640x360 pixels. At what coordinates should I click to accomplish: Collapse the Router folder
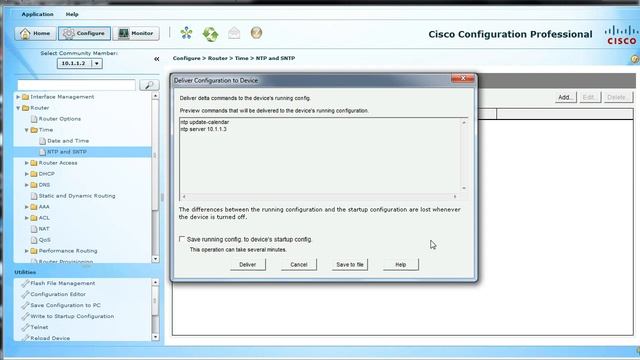click(x=18, y=108)
